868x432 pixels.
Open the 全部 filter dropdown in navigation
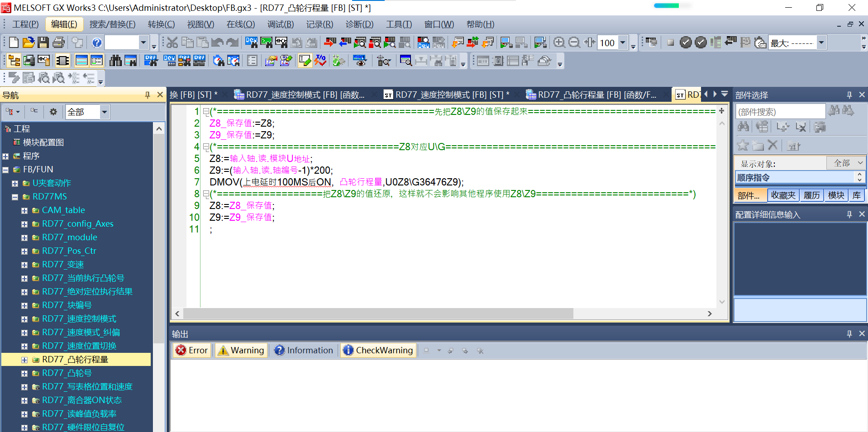[x=105, y=112]
